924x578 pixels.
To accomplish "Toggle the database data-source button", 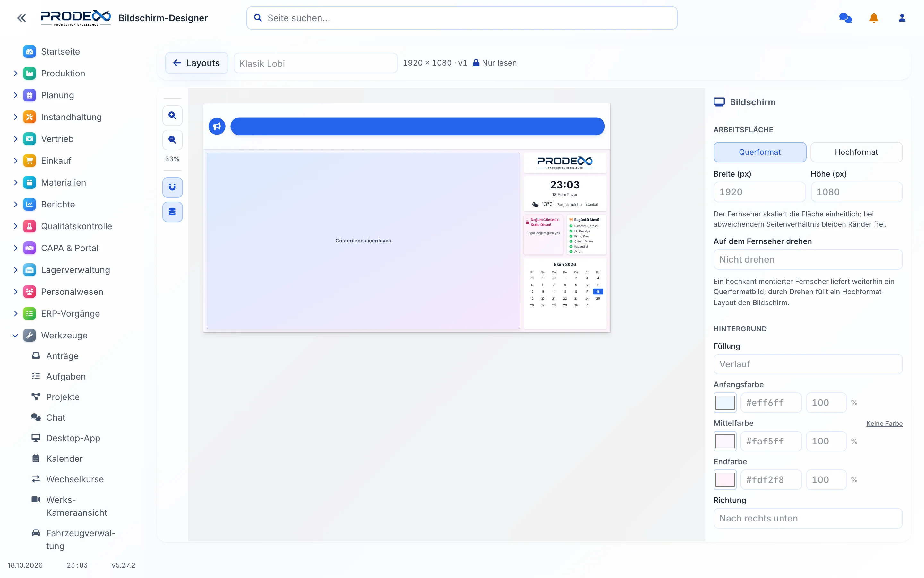I will (x=172, y=212).
